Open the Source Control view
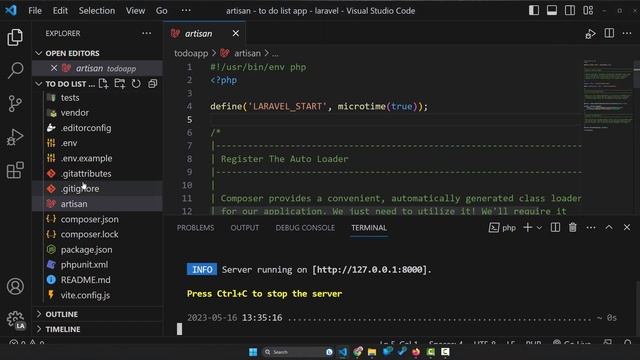This screenshot has width=640, height=360. [x=15, y=104]
